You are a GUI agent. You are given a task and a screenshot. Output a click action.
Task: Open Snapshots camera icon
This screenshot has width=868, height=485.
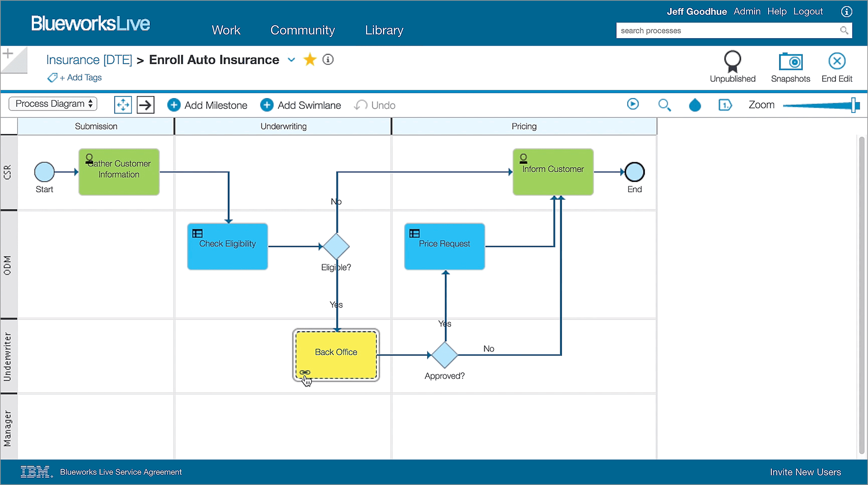tap(790, 62)
